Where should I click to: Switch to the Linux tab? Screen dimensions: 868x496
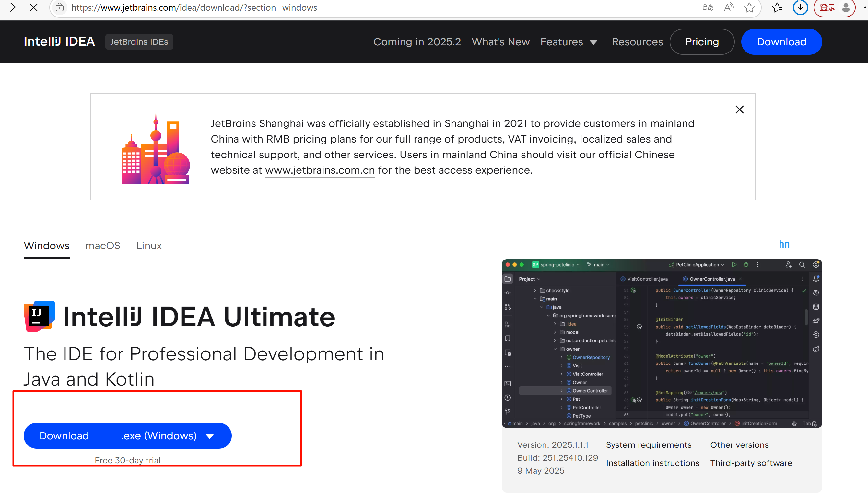[x=149, y=246]
